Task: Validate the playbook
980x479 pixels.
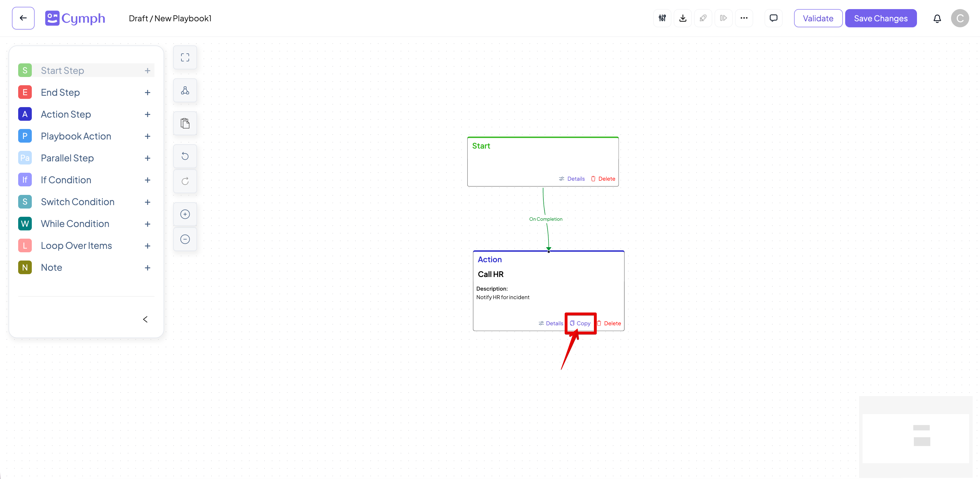Action: 818,18
